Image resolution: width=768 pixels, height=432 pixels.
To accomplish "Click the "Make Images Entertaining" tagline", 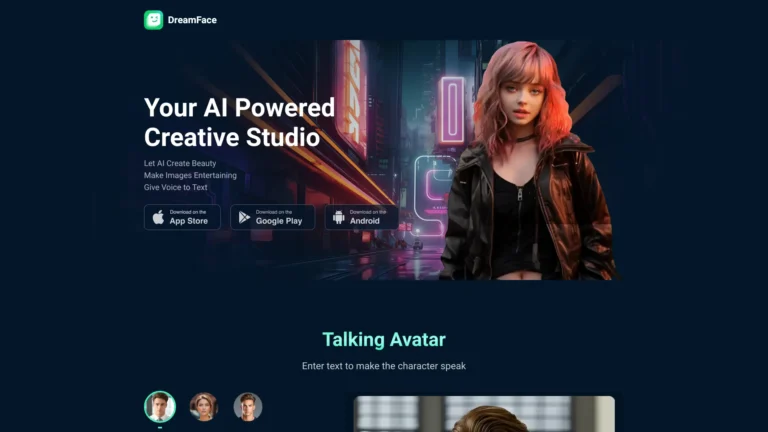I will tap(190, 175).
